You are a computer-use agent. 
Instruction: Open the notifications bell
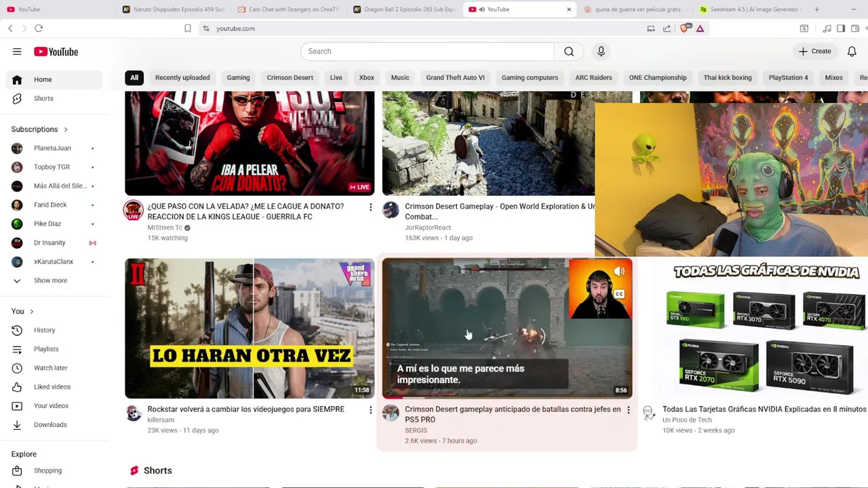tap(852, 52)
